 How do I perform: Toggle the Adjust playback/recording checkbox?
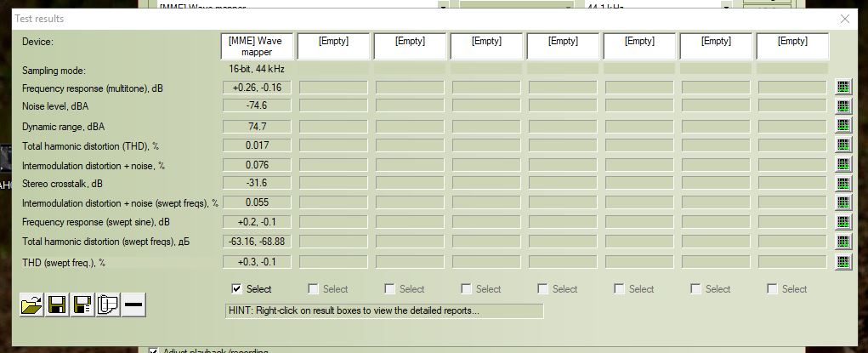tap(154, 350)
